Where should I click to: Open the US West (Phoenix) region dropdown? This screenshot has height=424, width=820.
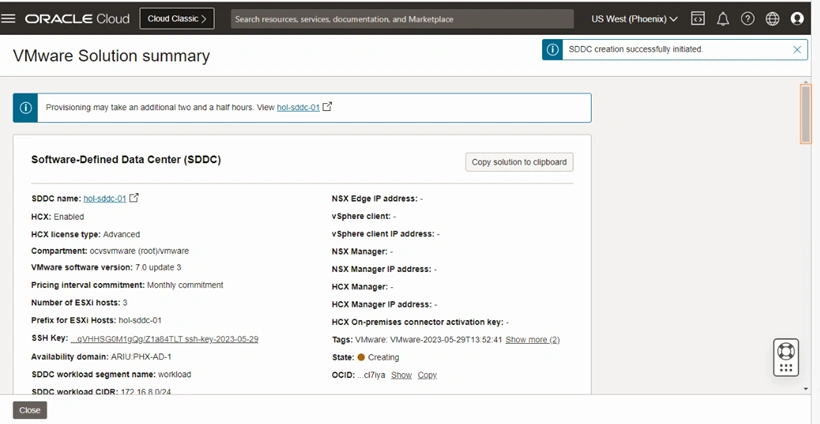634,19
